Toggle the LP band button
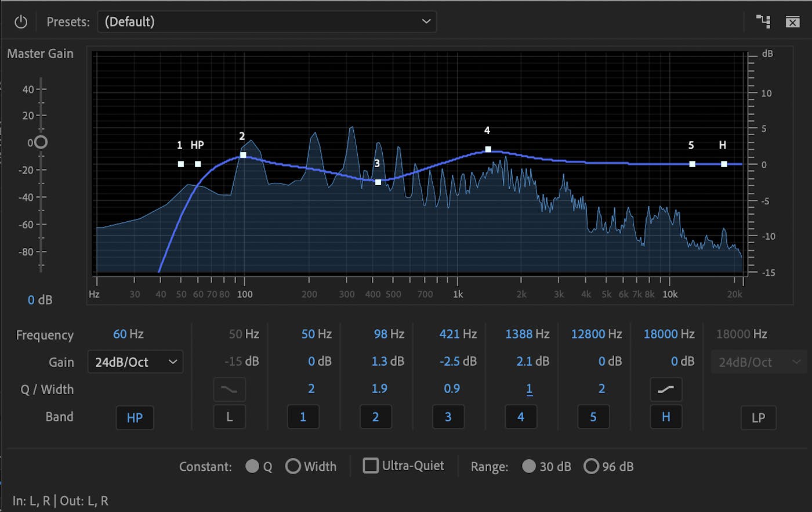Image resolution: width=812 pixels, height=512 pixels. (758, 417)
